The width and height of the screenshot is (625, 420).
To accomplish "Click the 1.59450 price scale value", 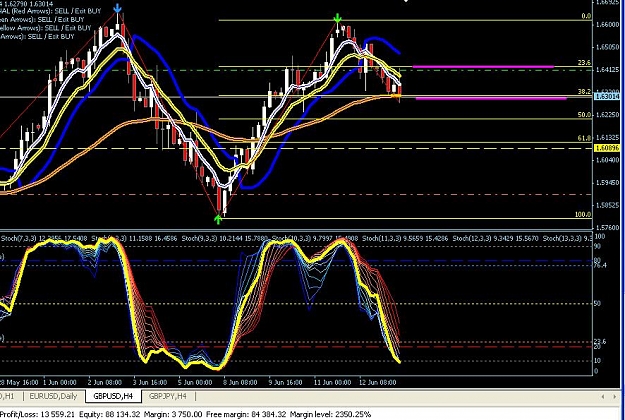I will tap(607, 183).
